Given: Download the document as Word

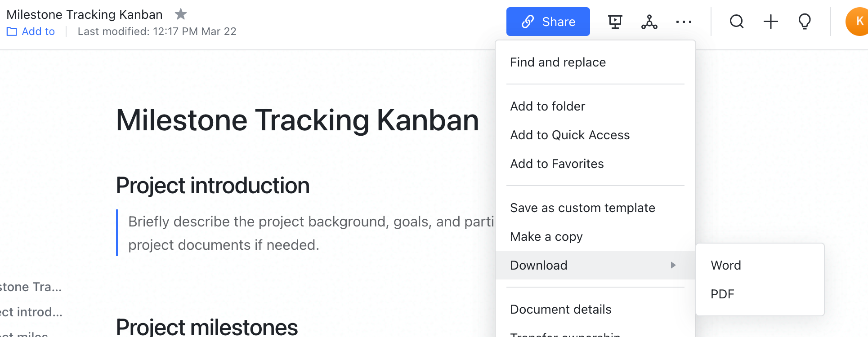Looking at the screenshot, I should click(x=725, y=265).
